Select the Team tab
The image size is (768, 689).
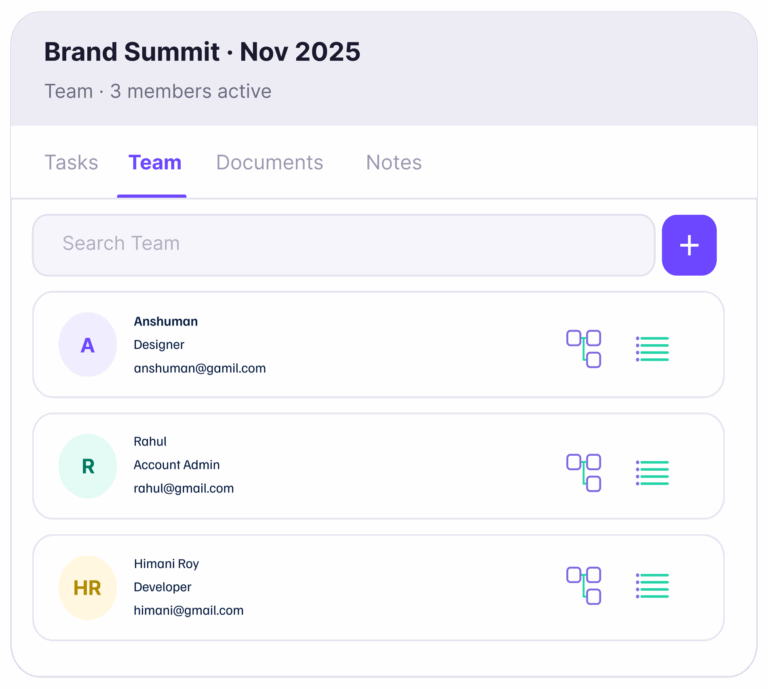[x=155, y=163]
